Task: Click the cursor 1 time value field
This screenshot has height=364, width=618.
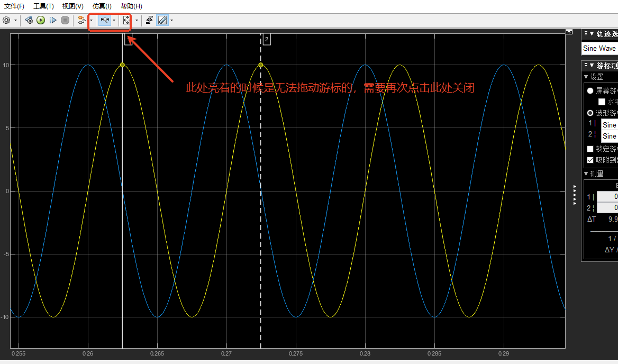Action: pyautogui.click(x=607, y=197)
